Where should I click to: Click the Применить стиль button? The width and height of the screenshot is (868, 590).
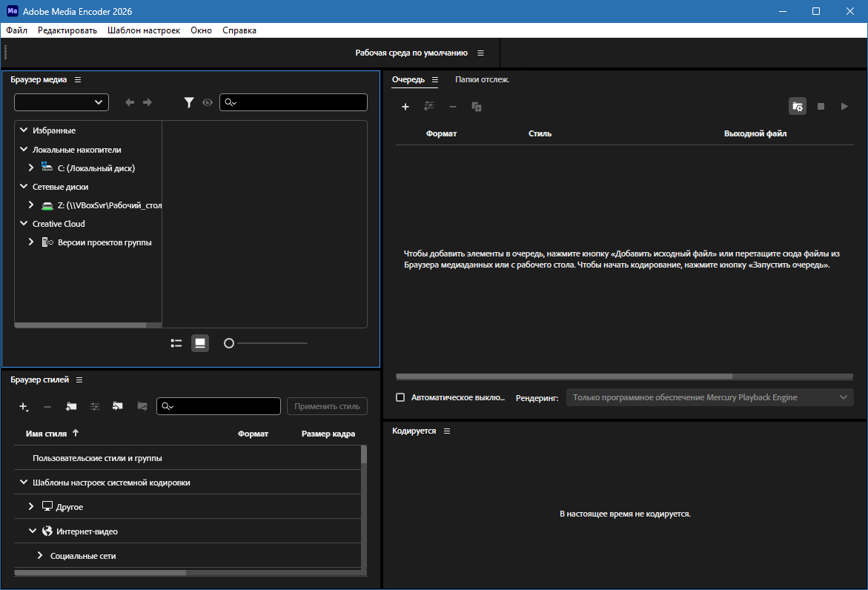(x=327, y=406)
